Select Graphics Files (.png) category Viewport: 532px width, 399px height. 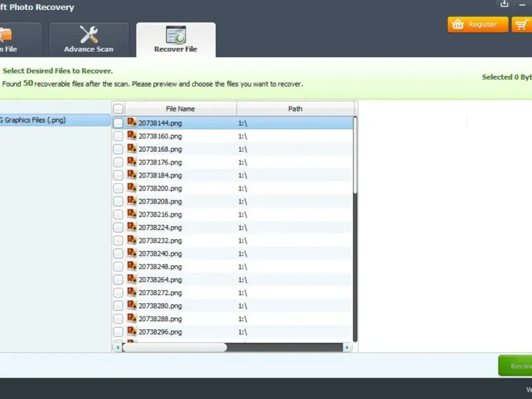(x=55, y=120)
